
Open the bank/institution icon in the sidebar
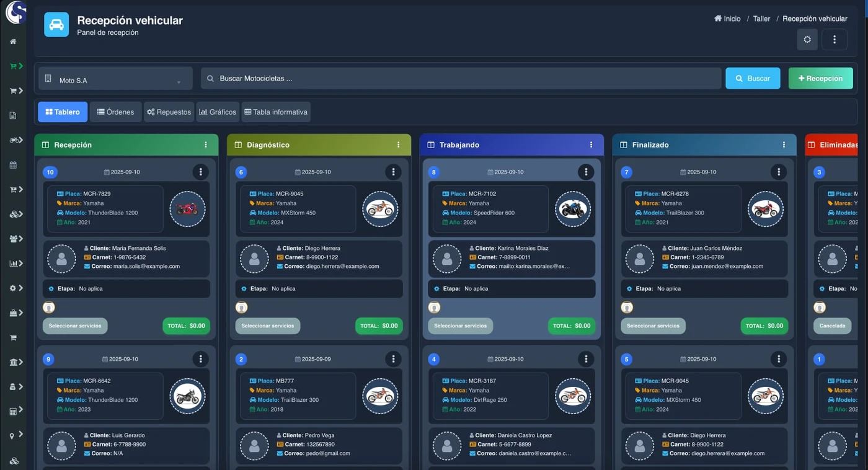(x=14, y=362)
